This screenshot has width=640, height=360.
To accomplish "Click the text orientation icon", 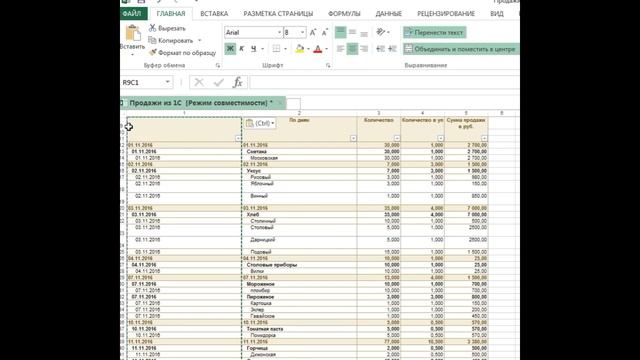I will click(381, 32).
